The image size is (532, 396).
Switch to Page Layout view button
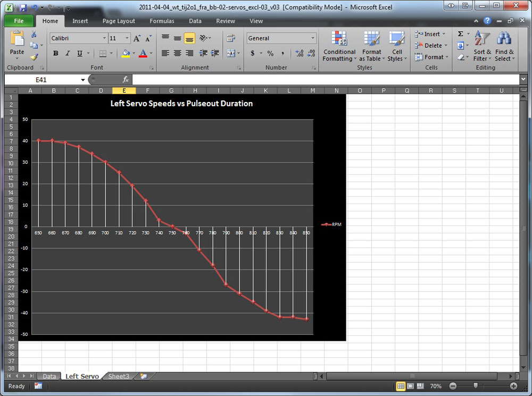[x=410, y=386]
